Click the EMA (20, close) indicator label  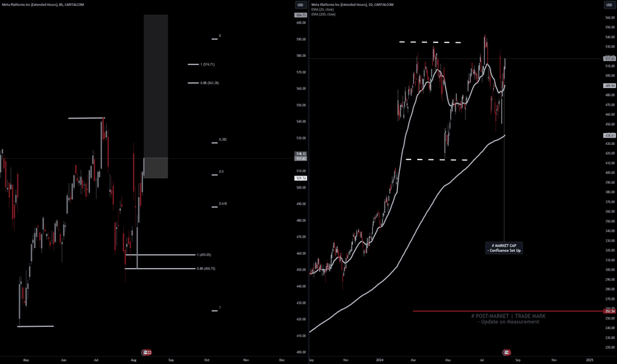pyautogui.click(x=322, y=9)
